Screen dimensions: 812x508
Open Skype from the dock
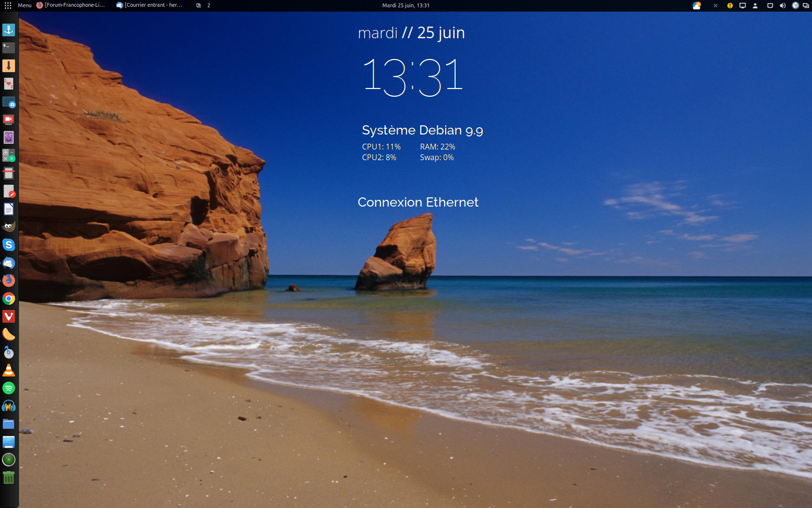pos(9,245)
